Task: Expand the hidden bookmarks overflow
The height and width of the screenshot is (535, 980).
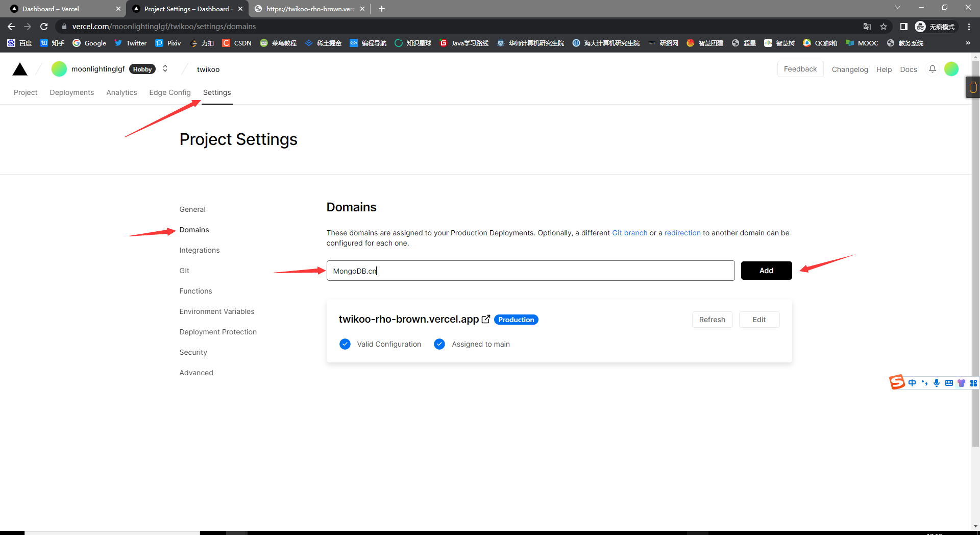Action: 968,43
